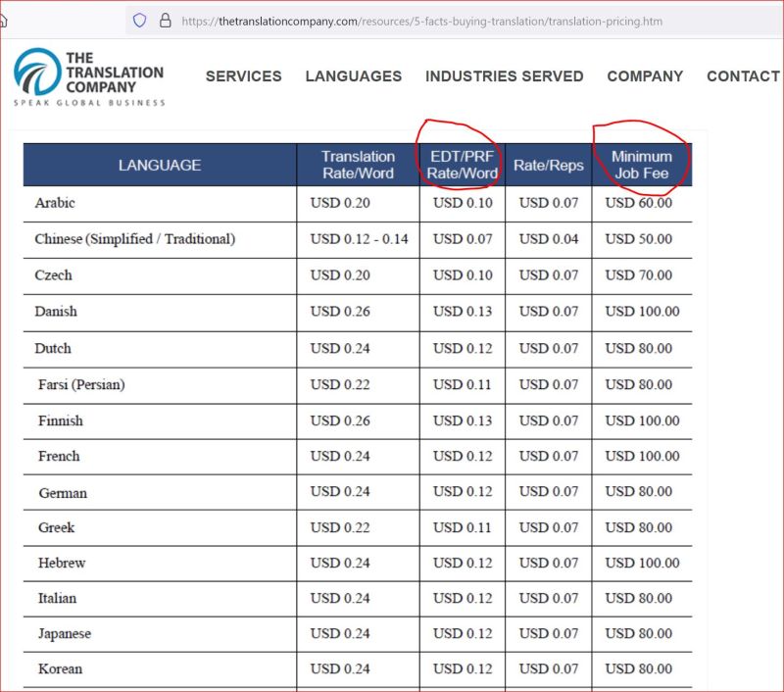Click Danish EDT/PRF rate USD 0.13
Viewport: 784px width, 692px height.
(x=463, y=312)
